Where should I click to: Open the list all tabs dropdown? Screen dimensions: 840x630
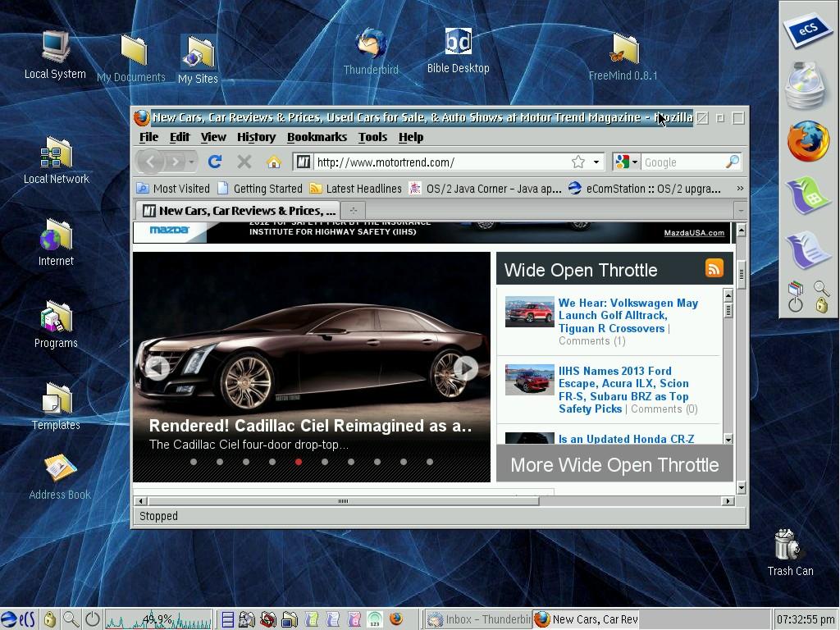click(741, 211)
